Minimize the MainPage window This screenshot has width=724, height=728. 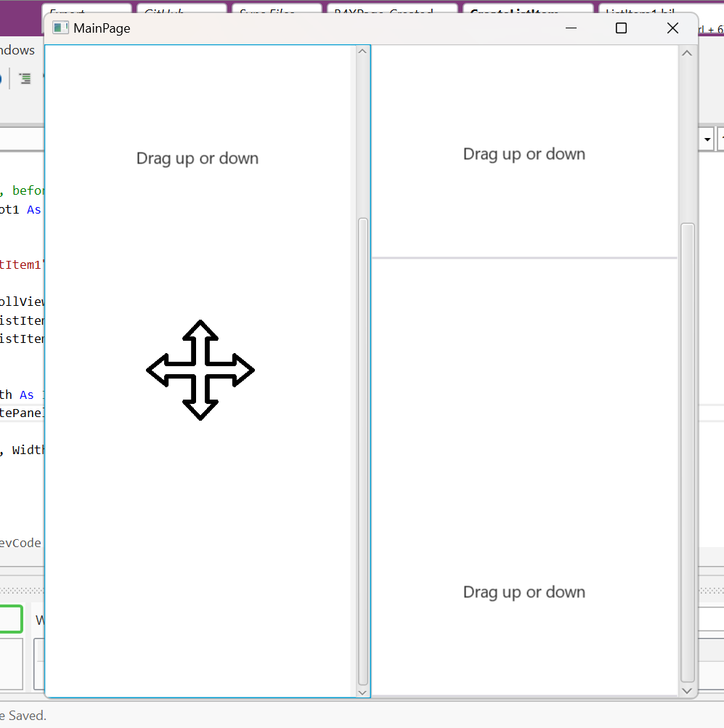click(x=572, y=28)
